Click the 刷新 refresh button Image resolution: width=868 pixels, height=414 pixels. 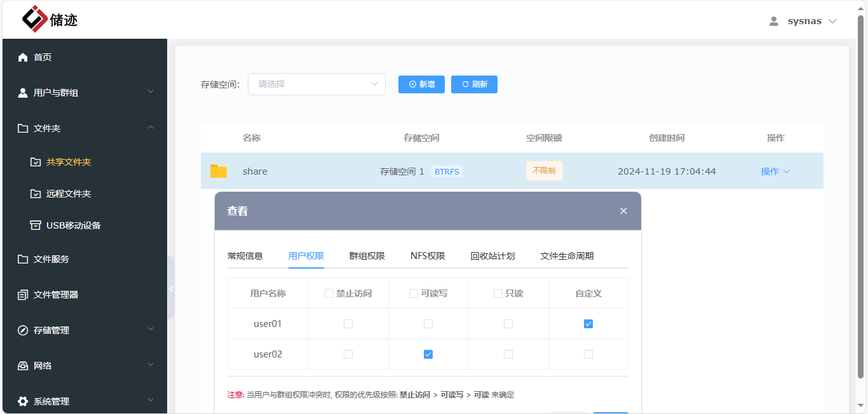point(474,84)
